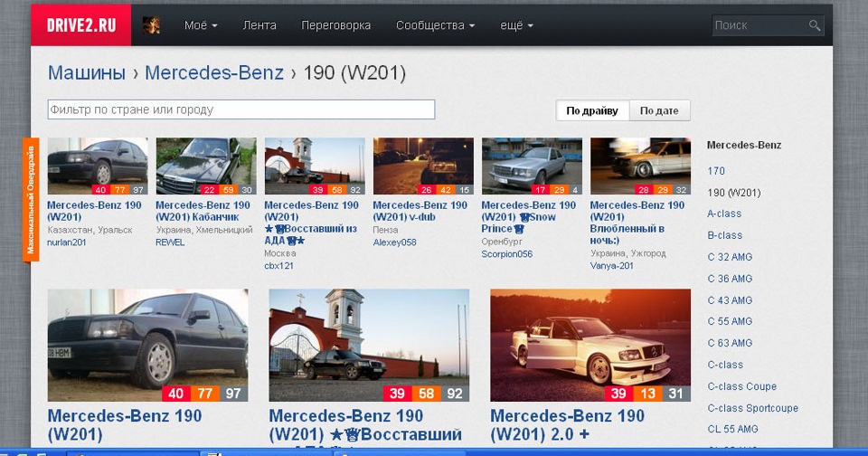The height and width of the screenshot is (456, 868).
Task: Open small Восставший из АДА thumbnail
Action: point(315,166)
